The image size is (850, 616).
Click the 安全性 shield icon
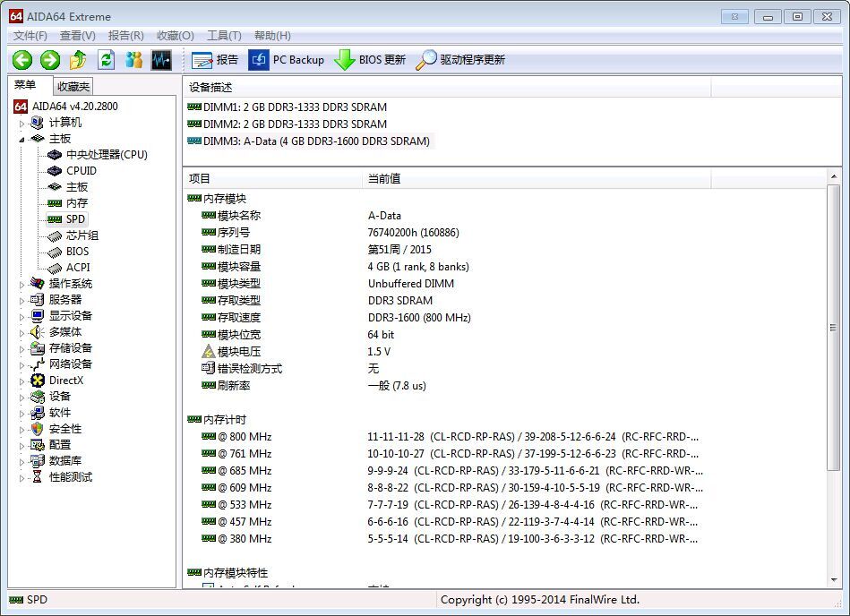(x=37, y=429)
